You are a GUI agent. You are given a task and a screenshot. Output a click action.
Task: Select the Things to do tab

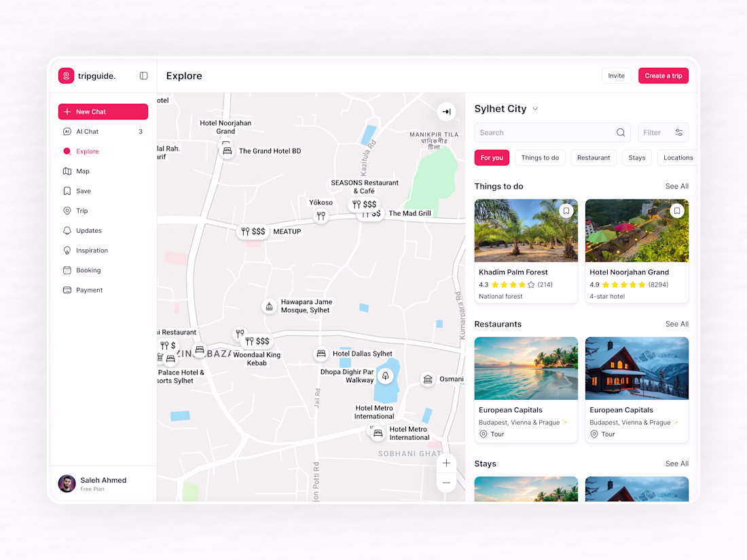(540, 157)
